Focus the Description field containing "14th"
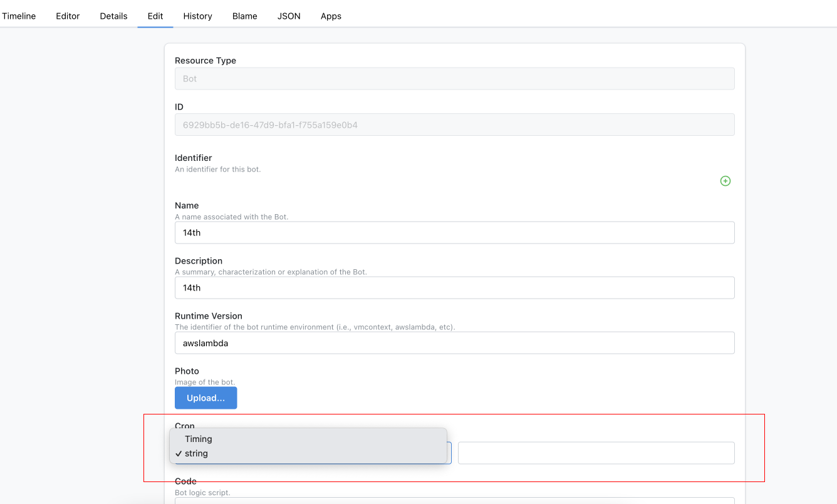 point(454,287)
